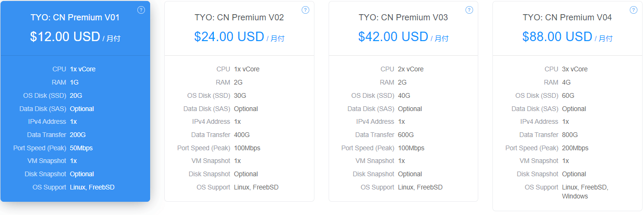Click the help icon on V04 card

633,10
